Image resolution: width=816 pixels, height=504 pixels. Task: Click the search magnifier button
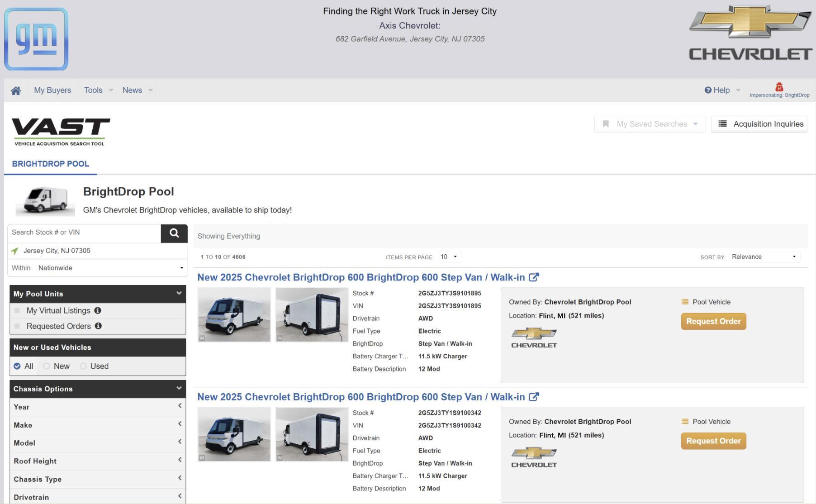174,233
